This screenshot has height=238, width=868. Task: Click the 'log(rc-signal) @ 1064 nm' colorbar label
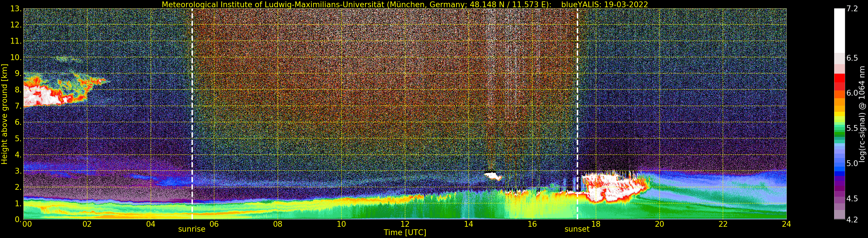click(x=862, y=114)
